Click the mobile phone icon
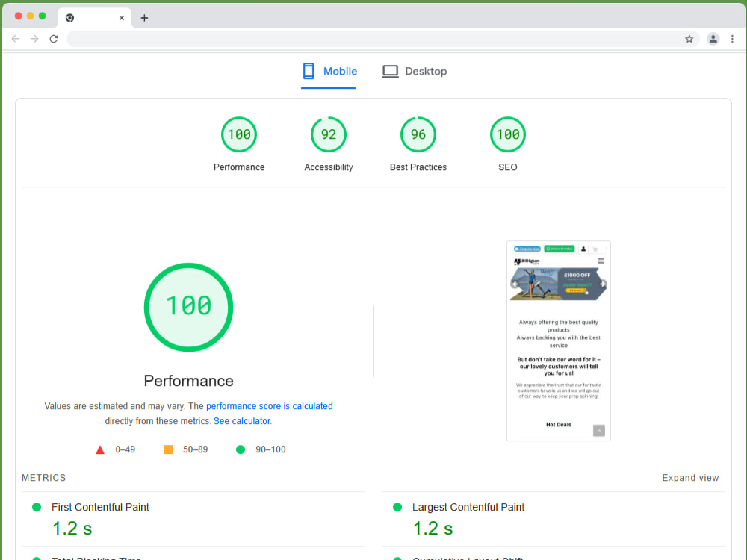 tap(309, 71)
